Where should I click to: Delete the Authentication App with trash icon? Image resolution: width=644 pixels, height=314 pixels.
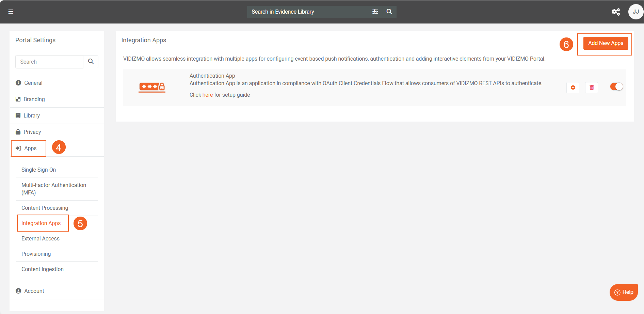592,88
